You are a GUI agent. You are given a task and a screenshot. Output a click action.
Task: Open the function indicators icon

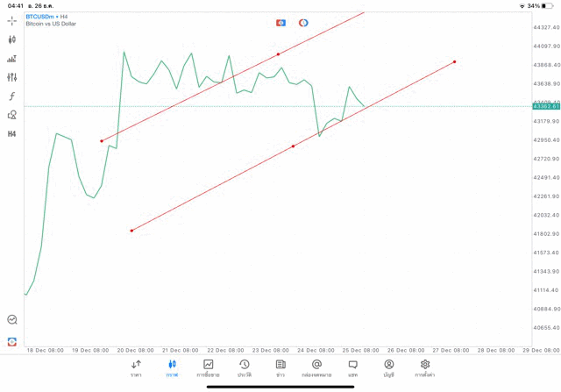[12, 96]
